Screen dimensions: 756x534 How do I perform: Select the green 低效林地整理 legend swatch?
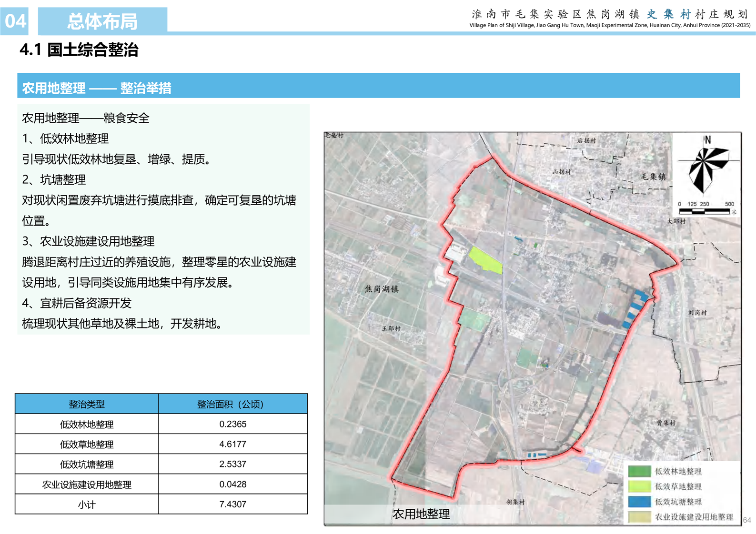click(639, 471)
